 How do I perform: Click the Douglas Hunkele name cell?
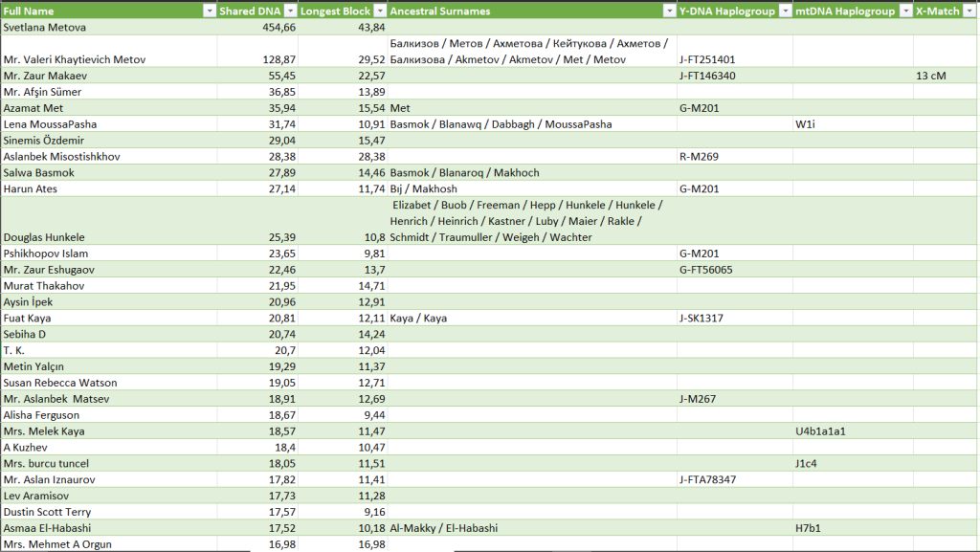(44, 237)
